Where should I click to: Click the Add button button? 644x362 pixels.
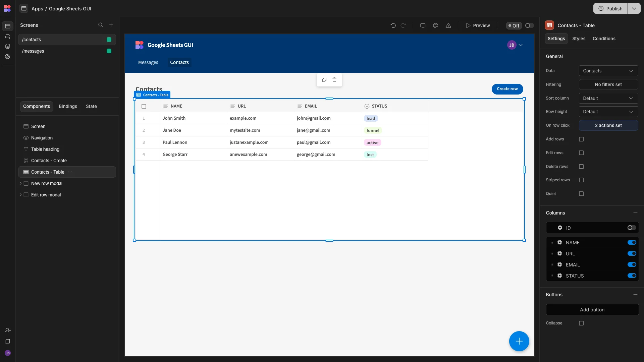592,310
